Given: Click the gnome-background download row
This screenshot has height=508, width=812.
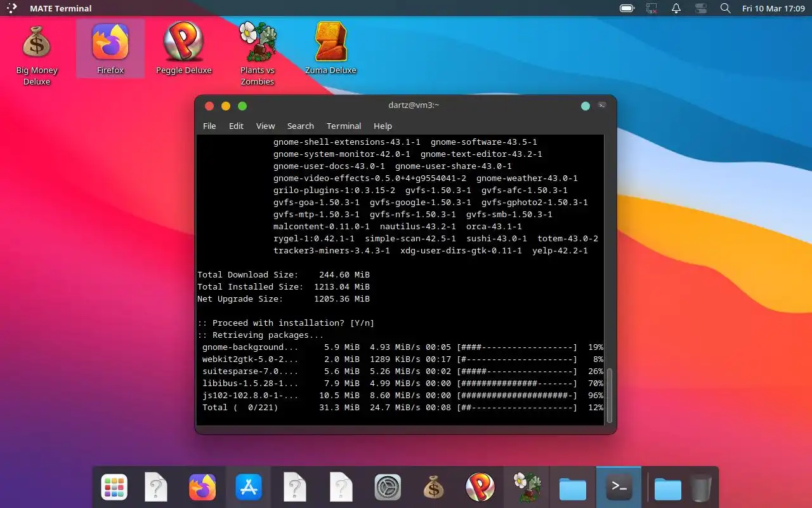Looking at the screenshot, I should (x=402, y=347).
